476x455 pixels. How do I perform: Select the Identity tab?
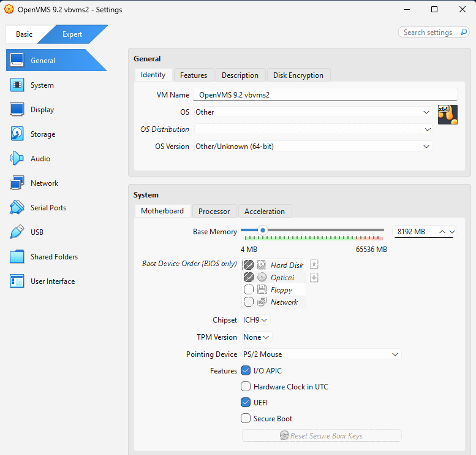tap(153, 75)
